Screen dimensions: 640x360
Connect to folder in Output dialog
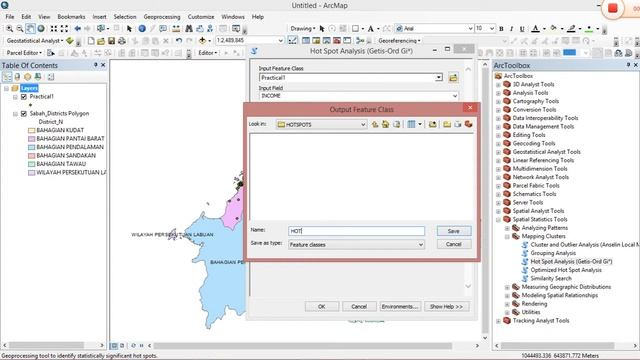432,124
